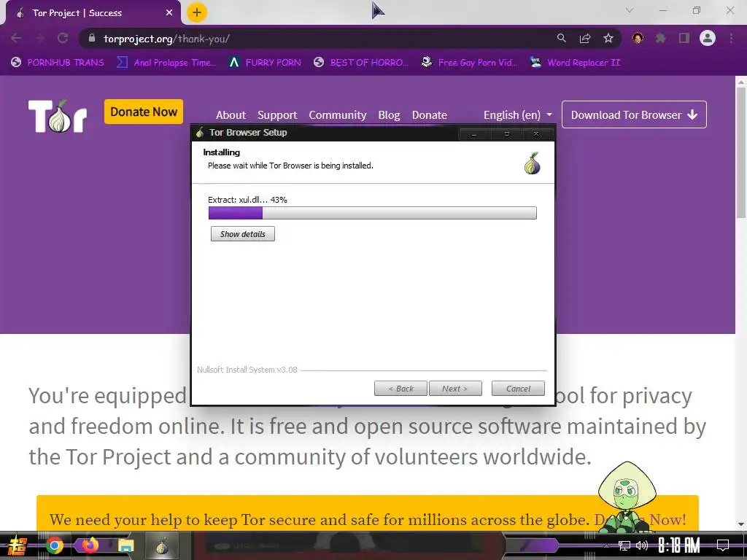Open the Chrome profile avatar
This screenshot has height=560, width=747.
pyautogui.click(x=708, y=38)
